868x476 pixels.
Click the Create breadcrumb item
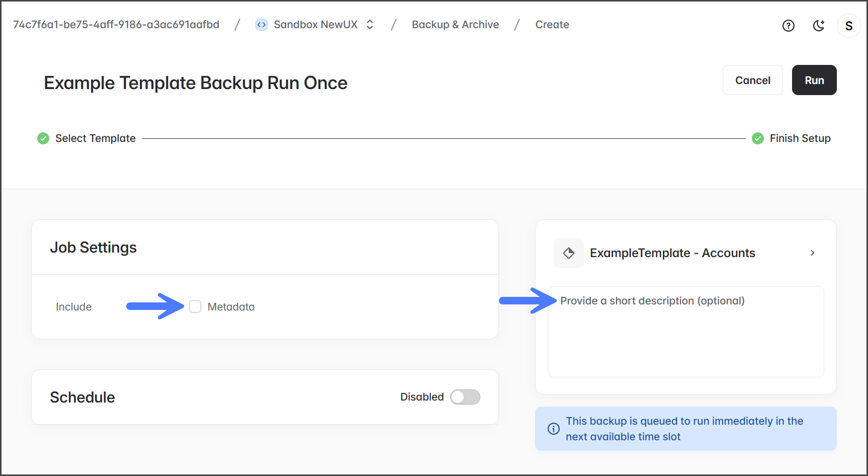[552, 25]
